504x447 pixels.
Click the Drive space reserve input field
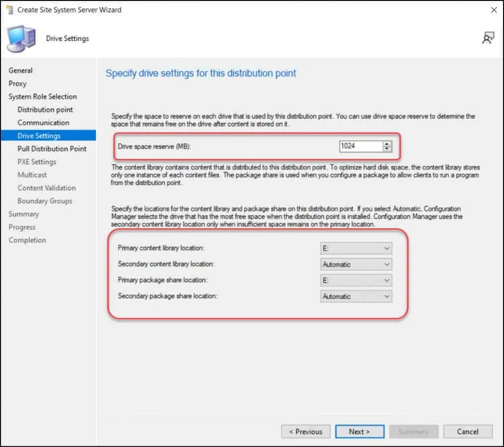tap(361, 146)
